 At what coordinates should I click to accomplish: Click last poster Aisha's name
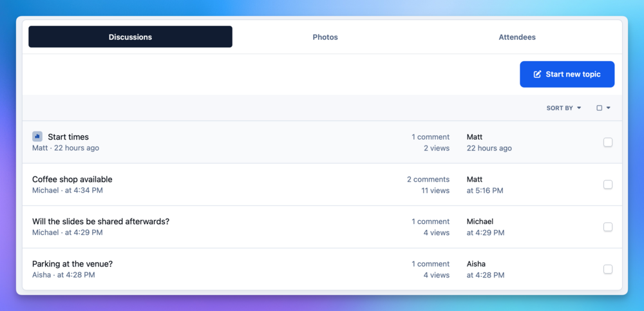tap(476, 264)
